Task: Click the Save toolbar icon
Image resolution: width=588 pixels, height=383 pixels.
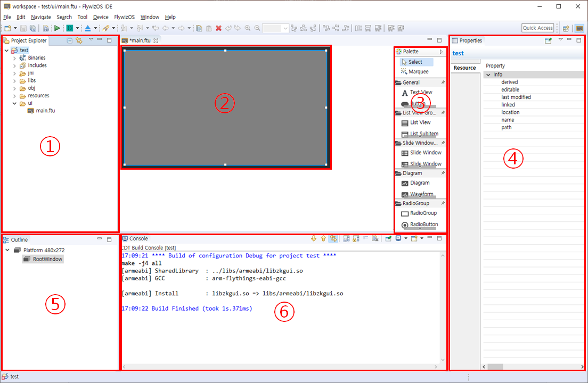Action: pyautogui.click(x=23, y=28)
